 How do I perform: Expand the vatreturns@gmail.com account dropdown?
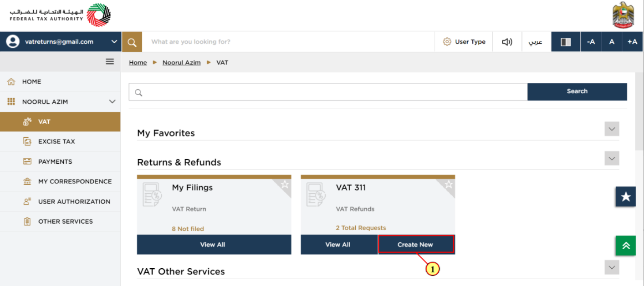[114, 42]
